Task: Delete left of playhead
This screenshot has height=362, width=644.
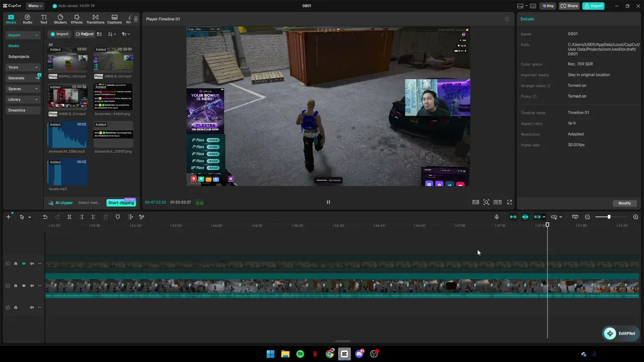Action: click(x=82, y=217)
